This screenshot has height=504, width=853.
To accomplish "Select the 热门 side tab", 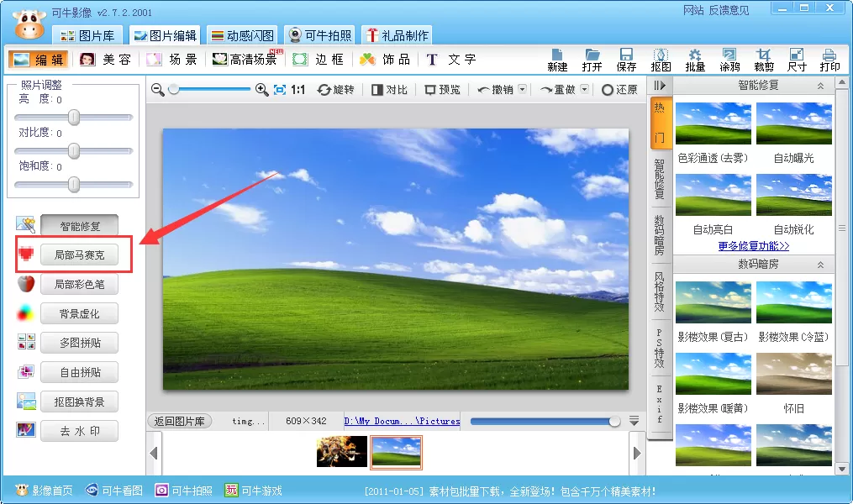I will pos(660,123).
